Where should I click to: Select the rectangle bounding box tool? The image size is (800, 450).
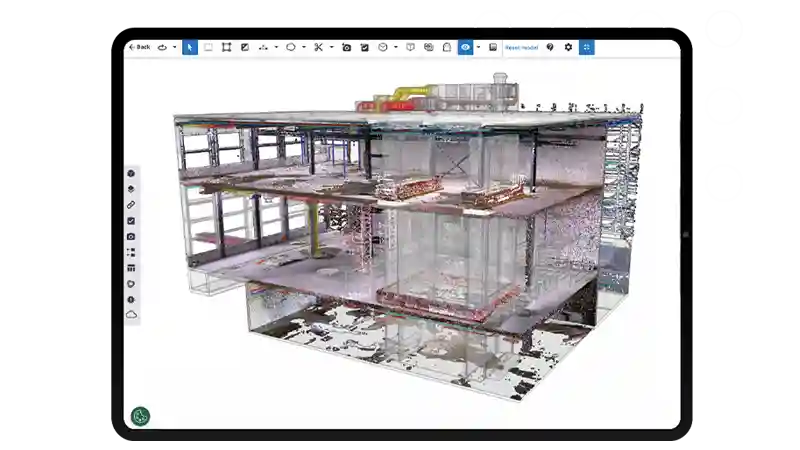[x=227, y=47]
